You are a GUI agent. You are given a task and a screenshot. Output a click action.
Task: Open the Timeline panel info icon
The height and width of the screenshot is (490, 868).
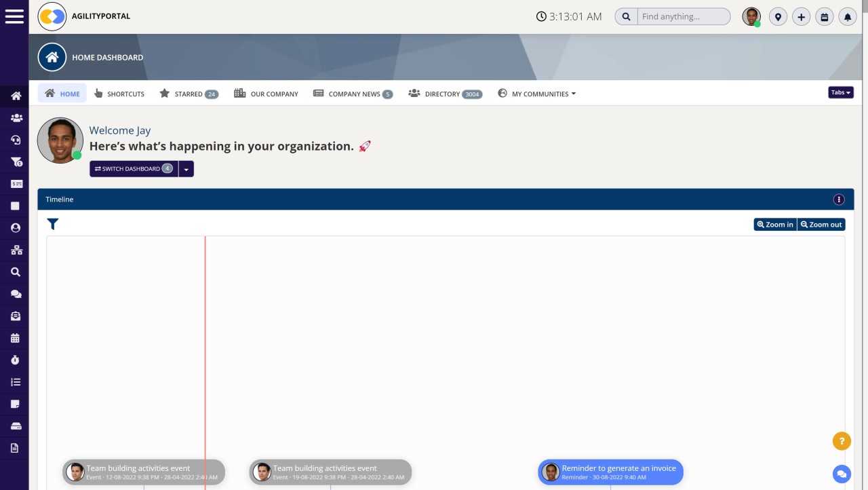[x=839, y=199]
